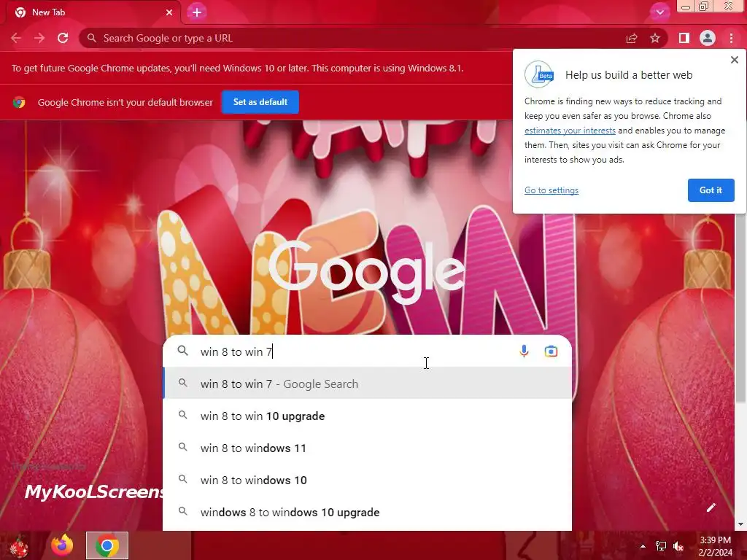Open the network tray icon
The width and height of the screenshot is (747, 560).
coord(661,546)
